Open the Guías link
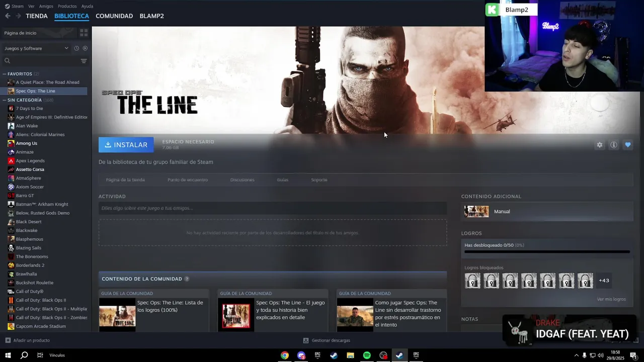The height and width of the screenshot is (362, 644). [x=283, y=180]
